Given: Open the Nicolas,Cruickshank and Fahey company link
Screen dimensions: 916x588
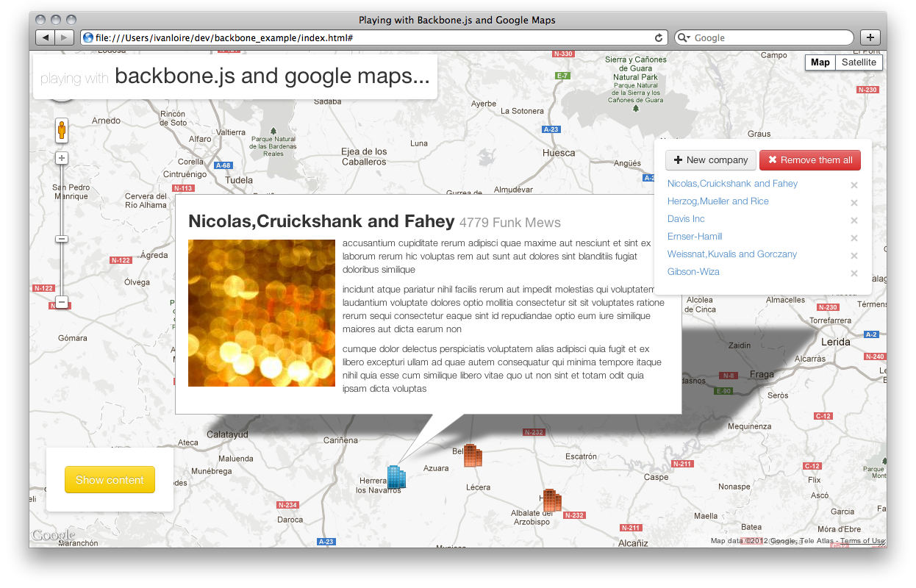Looking at the screenshot, I should coord(732,184).
